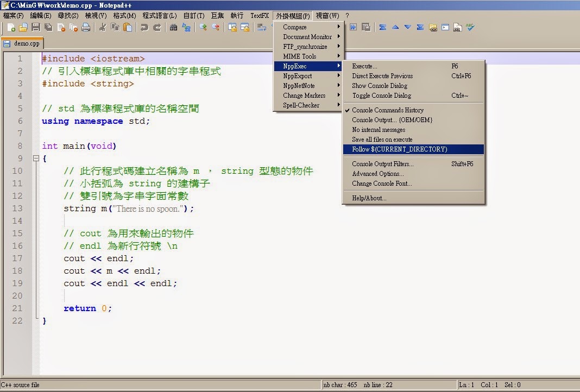
Task: Click the next difference down-arrow icon
Action: coord(408,27)
